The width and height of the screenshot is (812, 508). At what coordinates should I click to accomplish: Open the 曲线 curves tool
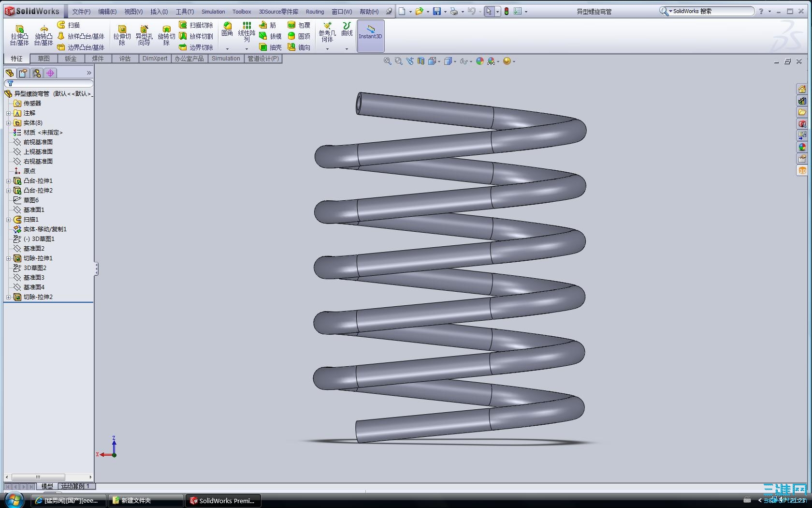coord(347,29)
